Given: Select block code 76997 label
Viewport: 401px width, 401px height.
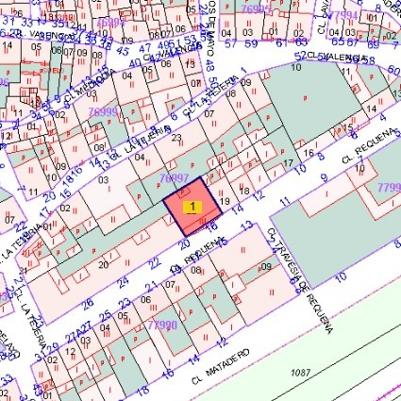Looking at the screenshot, I should tap(174, 178).
